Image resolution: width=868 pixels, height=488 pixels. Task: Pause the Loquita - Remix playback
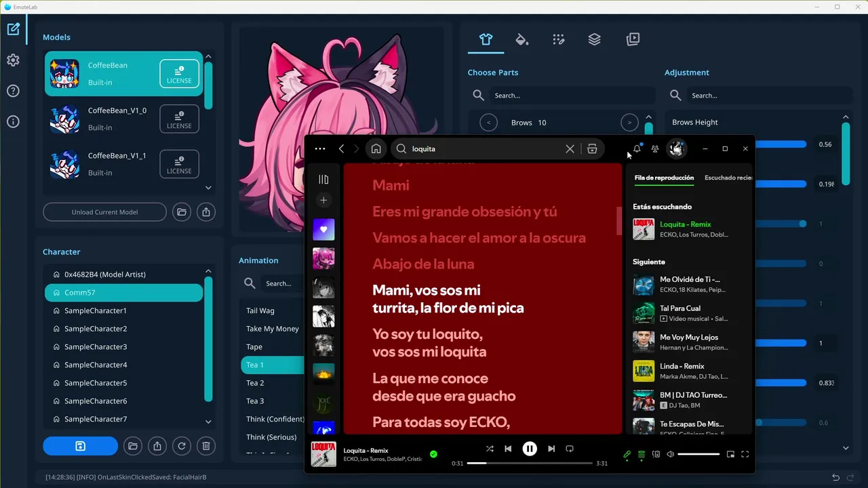coord(530,449)
